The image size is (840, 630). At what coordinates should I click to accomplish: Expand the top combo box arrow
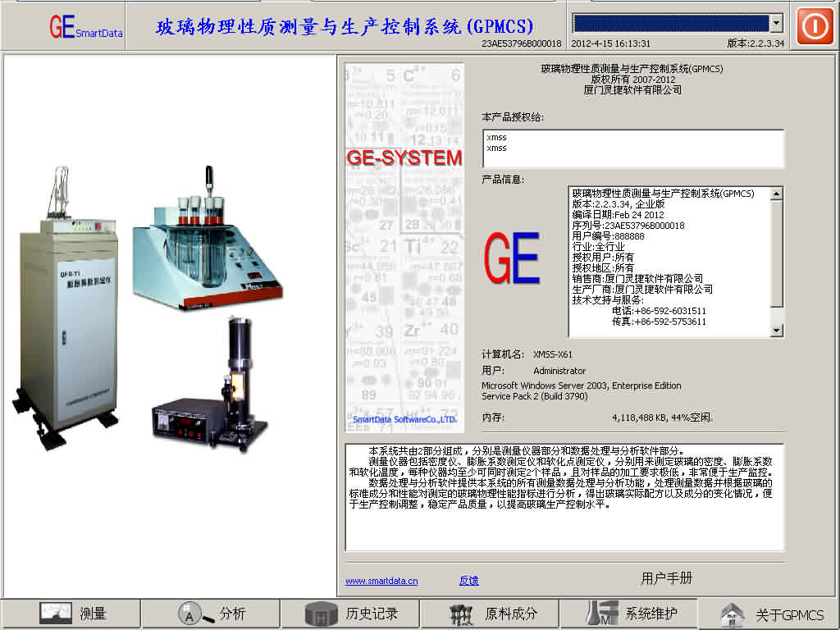[x=776, y=23]
